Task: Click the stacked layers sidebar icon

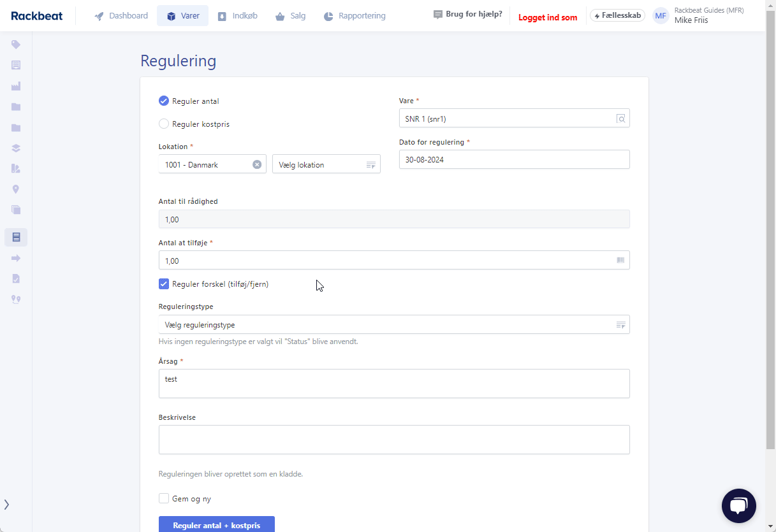Action: click(x=16, y=148)
